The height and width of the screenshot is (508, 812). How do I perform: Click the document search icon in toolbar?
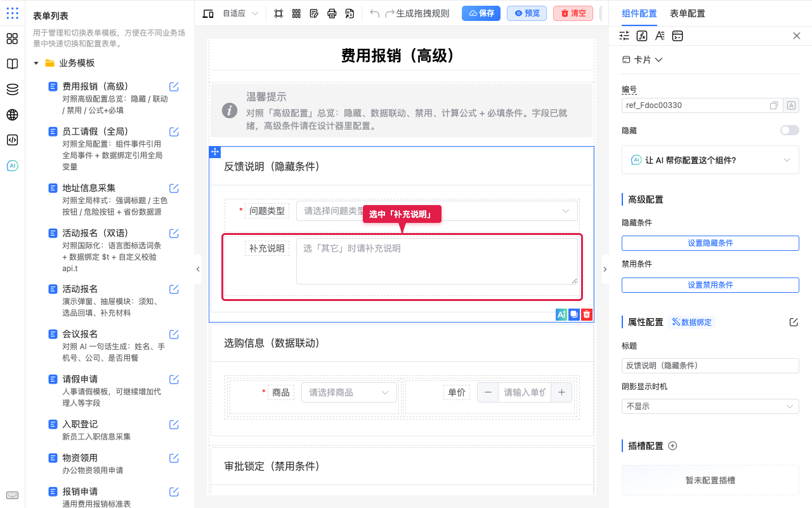350,13
